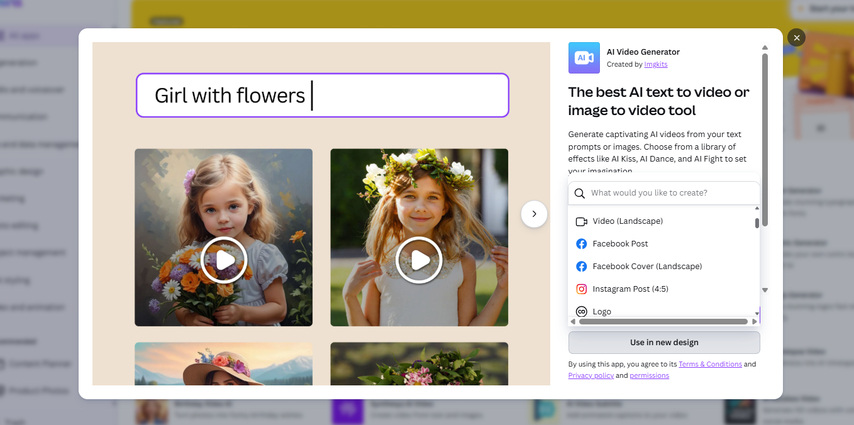Play the girl with flower crown video
854x425 pixels.
pos(419,260)
